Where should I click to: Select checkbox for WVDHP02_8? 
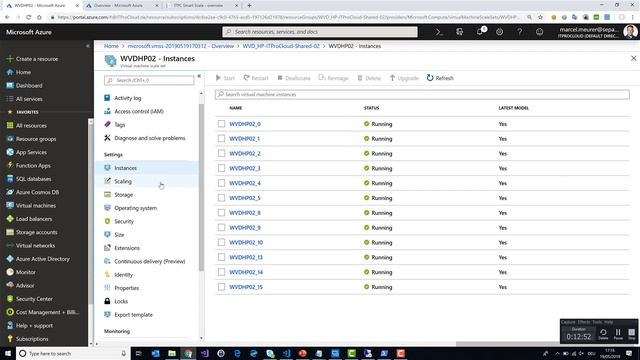click(221, 213)
